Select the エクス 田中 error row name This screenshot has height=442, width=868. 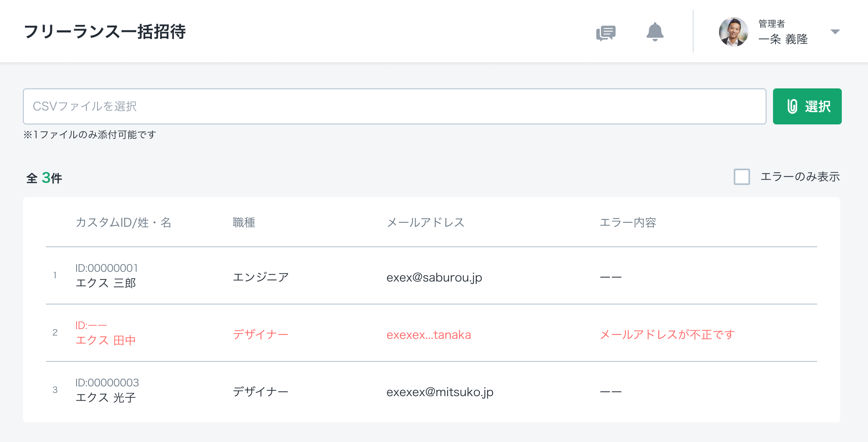[x=106, y=340]
